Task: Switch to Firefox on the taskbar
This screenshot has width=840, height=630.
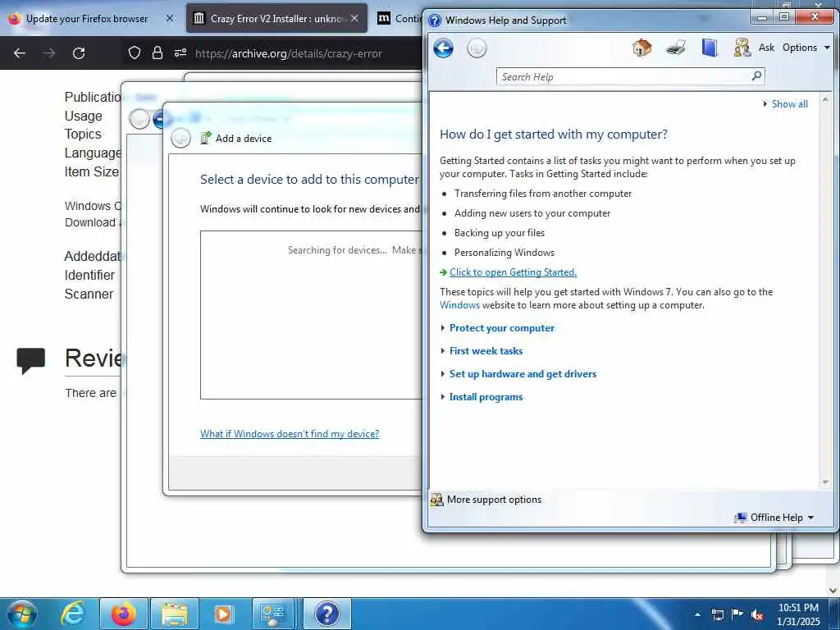Action: [123, 614]
